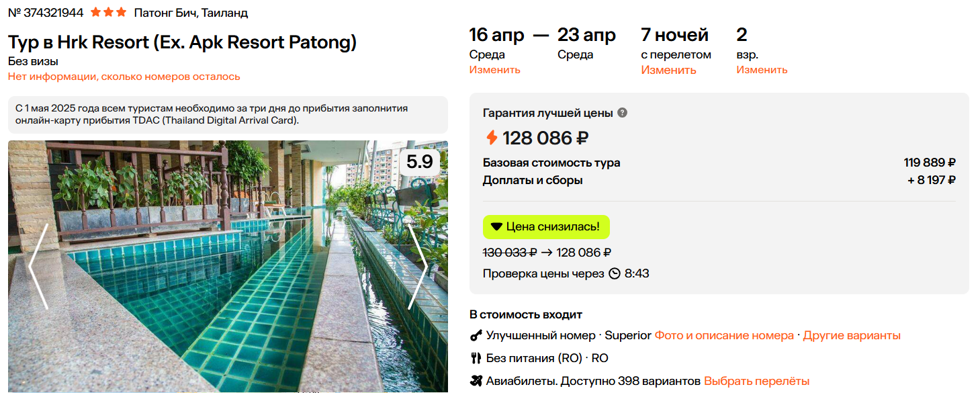Image resolution: width=980 pixels, height=393 pixels.
Task: Click the Цена снизилась! badge
Action: click(x=546, y=227)
